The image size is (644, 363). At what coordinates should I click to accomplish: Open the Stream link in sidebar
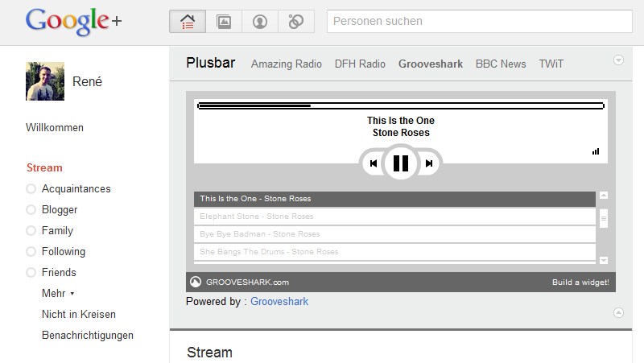44,167
